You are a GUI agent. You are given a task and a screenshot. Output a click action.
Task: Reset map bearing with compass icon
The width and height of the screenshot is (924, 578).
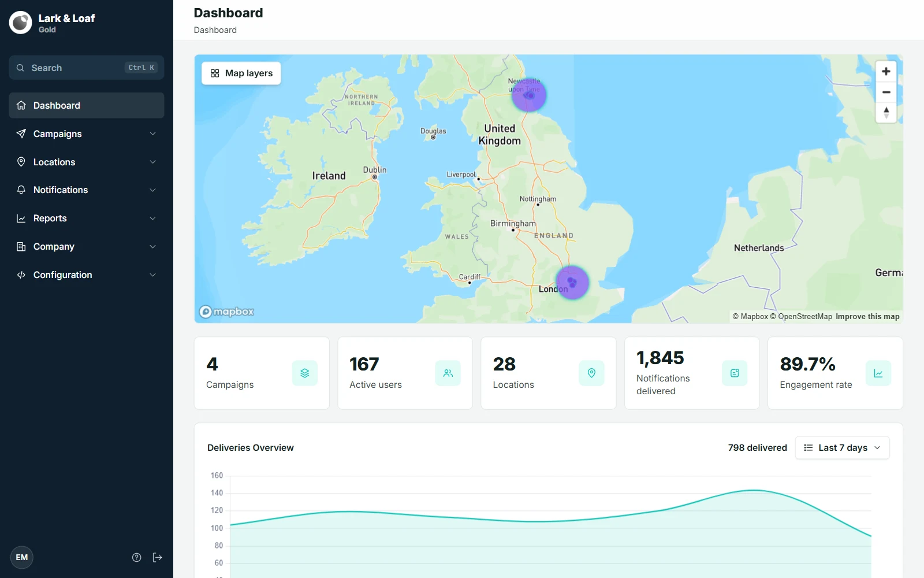(x=886, y=112)
